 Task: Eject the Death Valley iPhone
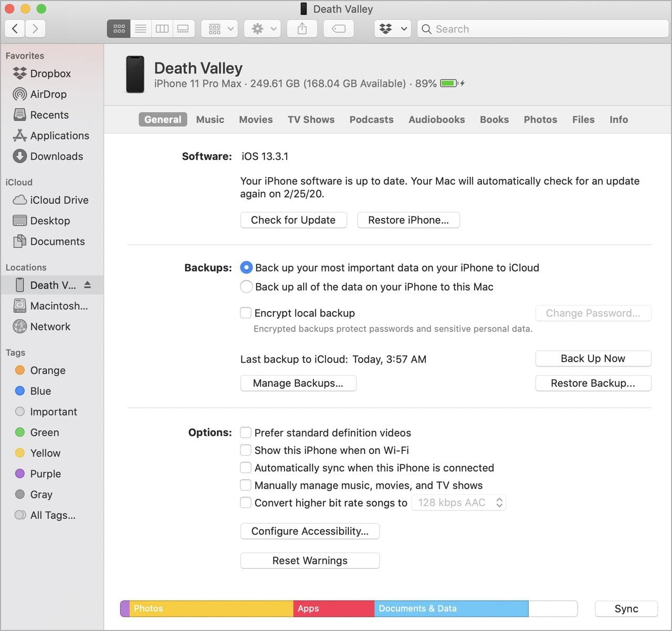(88, 285)
